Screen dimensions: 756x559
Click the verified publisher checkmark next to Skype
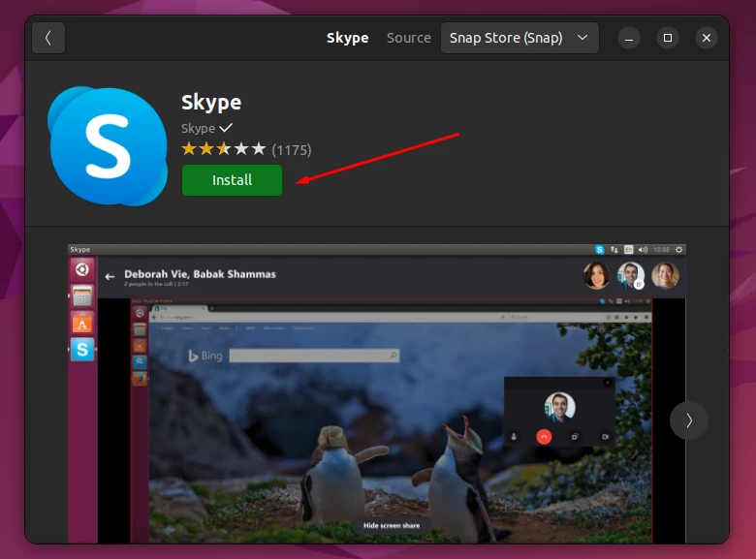point(226,128)
